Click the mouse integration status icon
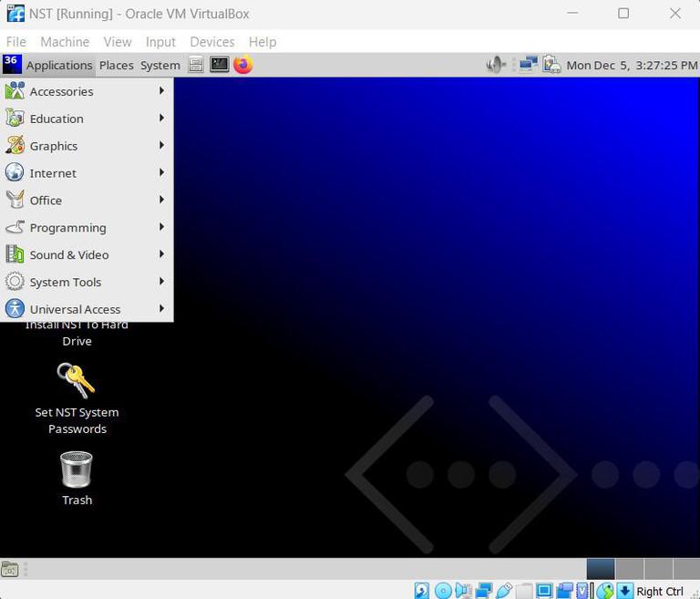 [x=605, y=591]
